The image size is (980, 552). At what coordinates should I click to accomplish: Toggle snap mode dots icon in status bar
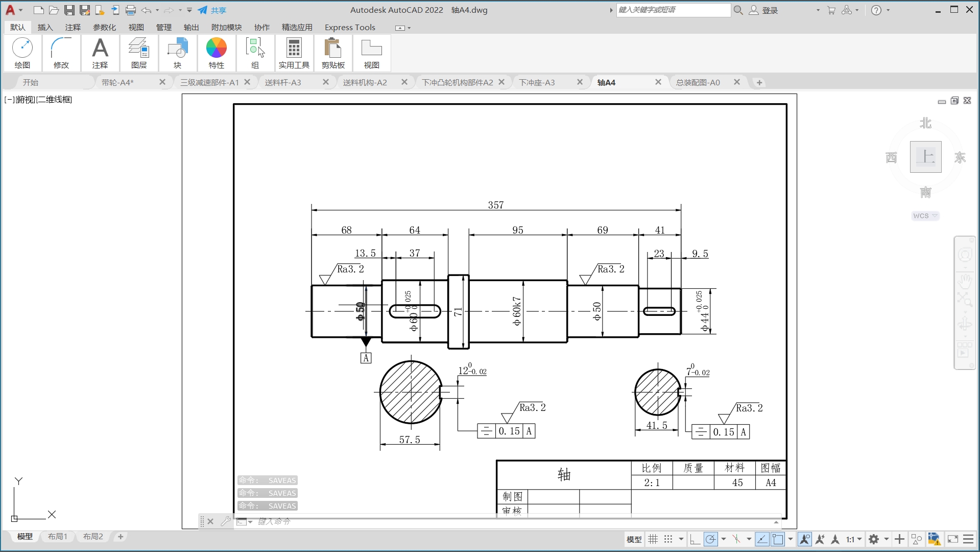(668, 539)
